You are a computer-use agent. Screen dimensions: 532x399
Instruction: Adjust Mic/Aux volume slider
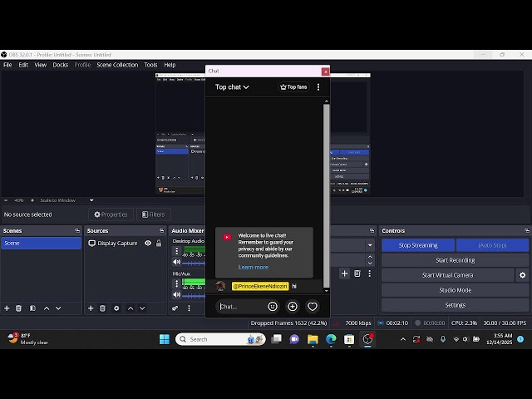pos(194,296)
